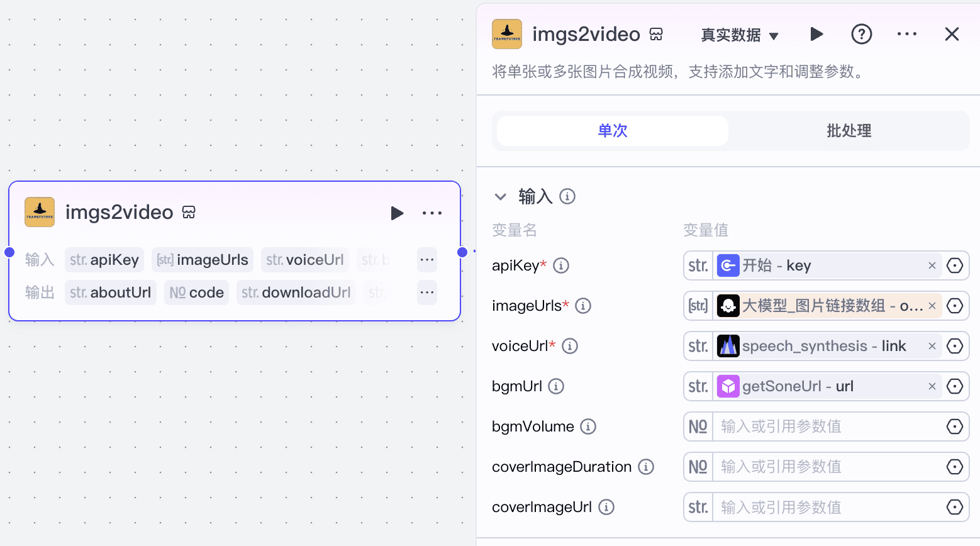The image size is (980, 546).
Task: Click the info icon next to 输入 section header
Action: click(x=567, y=196)
